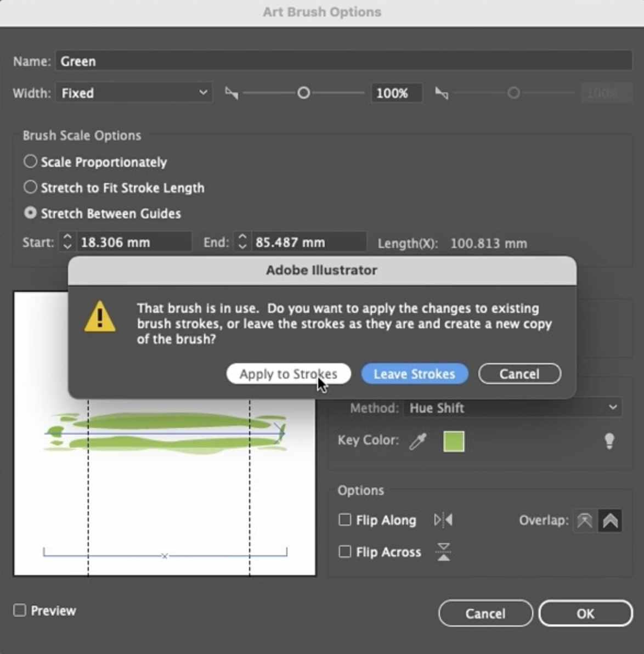
Task: Toggle the Preview checkbox
Action: tap(20, 610)
